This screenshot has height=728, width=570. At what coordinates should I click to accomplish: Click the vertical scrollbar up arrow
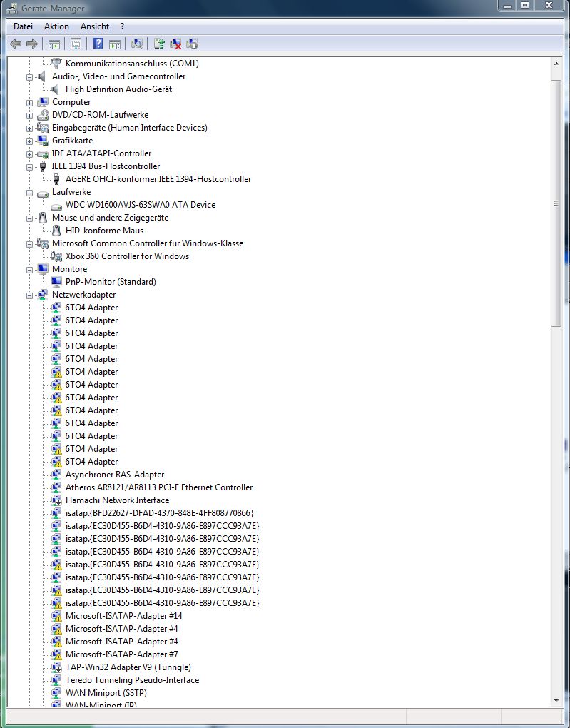point(556,63)
